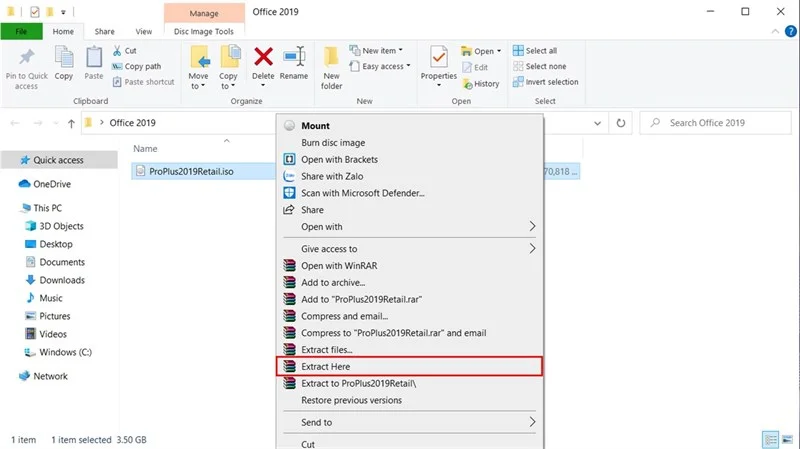The width and height of the screenshot is (800, 449).
Task: Expand the Open with submenu arrow
Action: click(x=532, y=226)
